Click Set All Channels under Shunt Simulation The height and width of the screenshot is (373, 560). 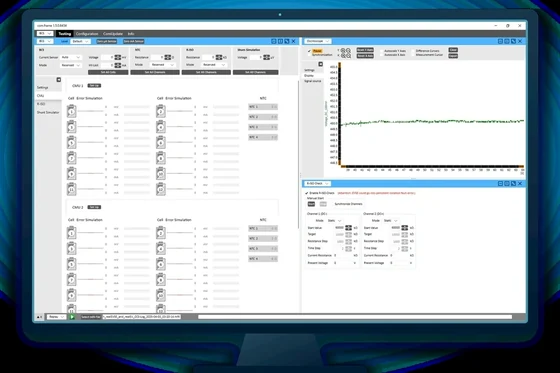click(255, 72)
